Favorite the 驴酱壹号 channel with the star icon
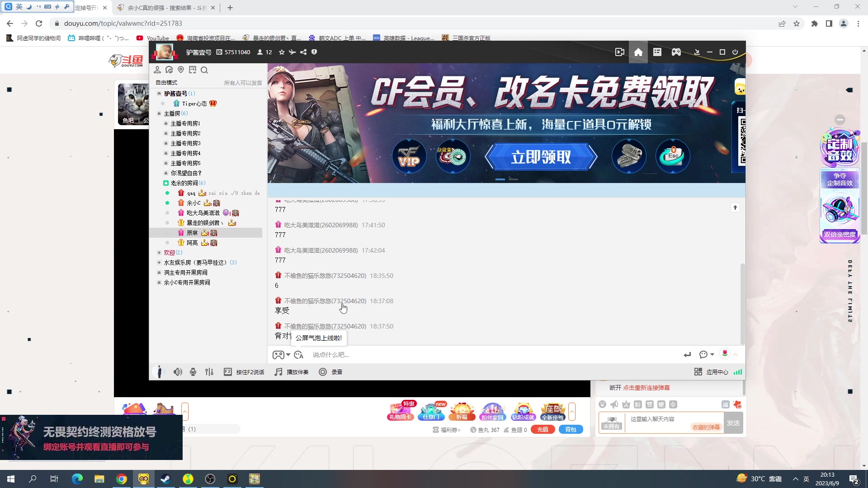The width and height of the screenshot is (868, 488). tap(282, 52)
